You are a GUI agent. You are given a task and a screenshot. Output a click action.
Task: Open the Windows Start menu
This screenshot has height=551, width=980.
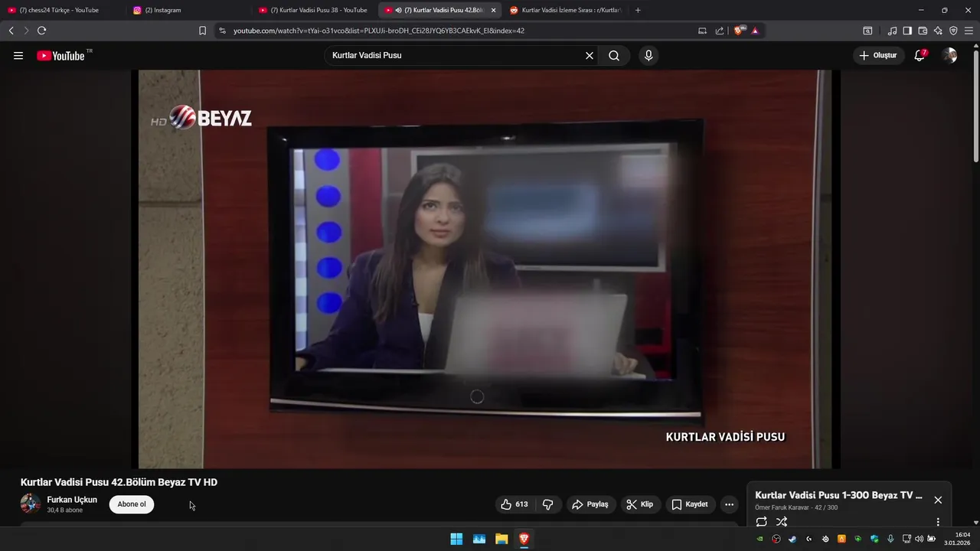click(456, 539)
